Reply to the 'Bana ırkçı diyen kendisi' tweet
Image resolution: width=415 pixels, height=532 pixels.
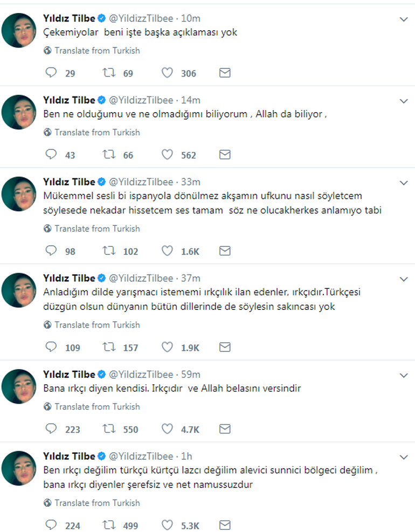pyautogui.click(x=51, y=429)
